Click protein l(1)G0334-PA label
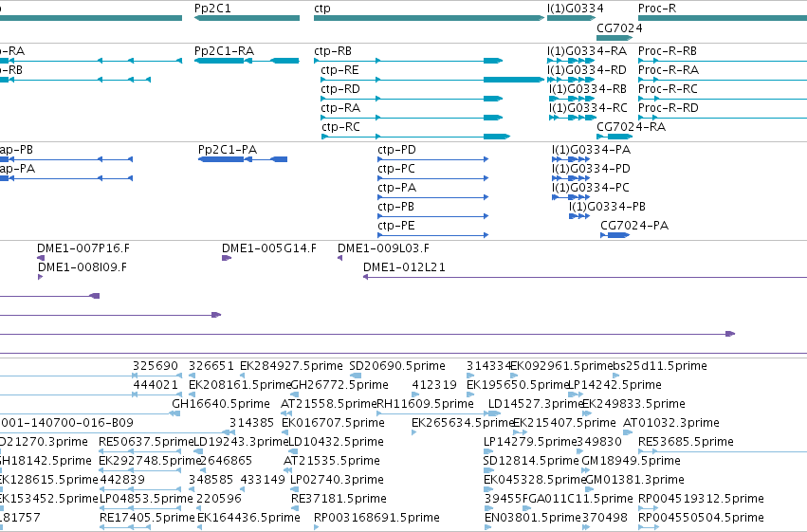Screen dimensions: 807x532 click(x=591, y=150)
